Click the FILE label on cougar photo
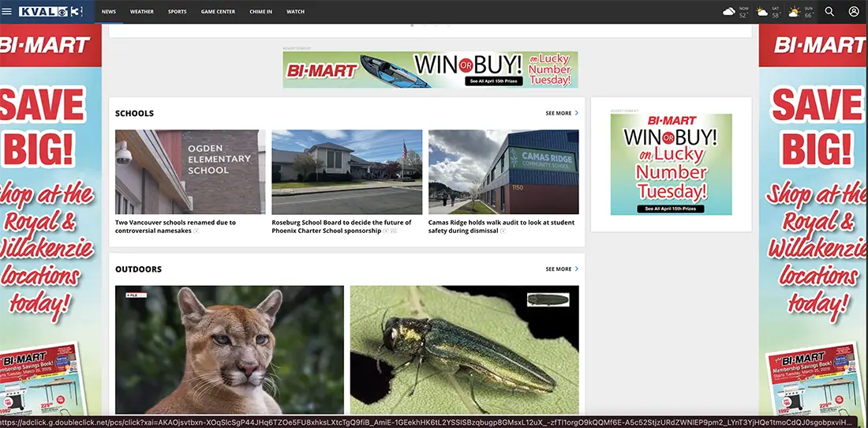868x428 pixels. (x=136, y=295)
